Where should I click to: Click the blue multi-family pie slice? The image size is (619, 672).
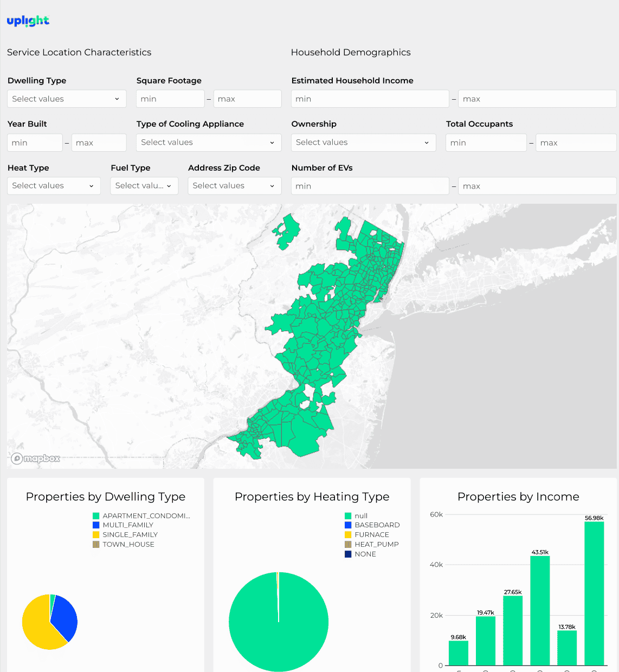[66, 618]
